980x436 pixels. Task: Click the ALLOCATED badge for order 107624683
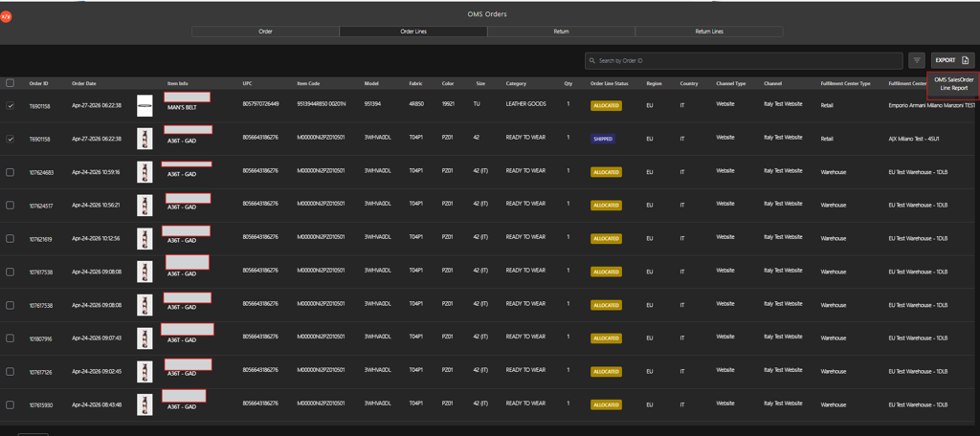coord(606,172)
